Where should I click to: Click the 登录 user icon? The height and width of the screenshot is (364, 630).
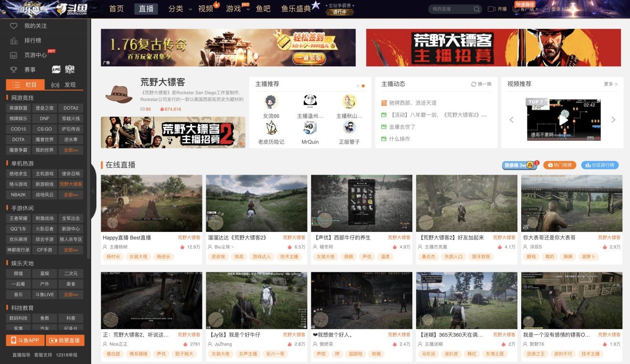(x=546, y=9)
